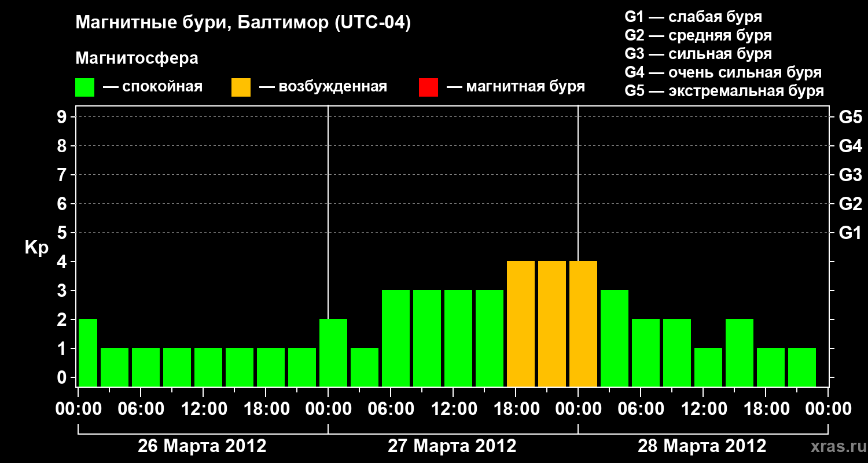Click the '26 Марта 2012' date label

(202, 446)
